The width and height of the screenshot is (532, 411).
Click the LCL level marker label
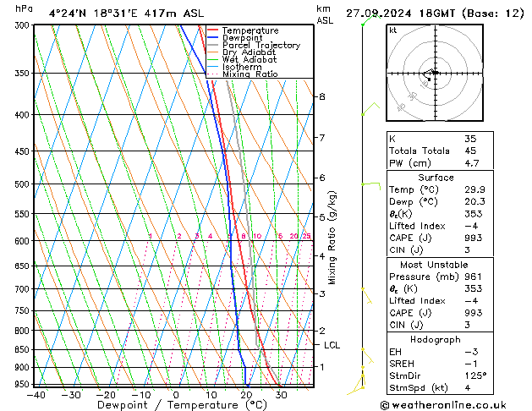(332, 345)
